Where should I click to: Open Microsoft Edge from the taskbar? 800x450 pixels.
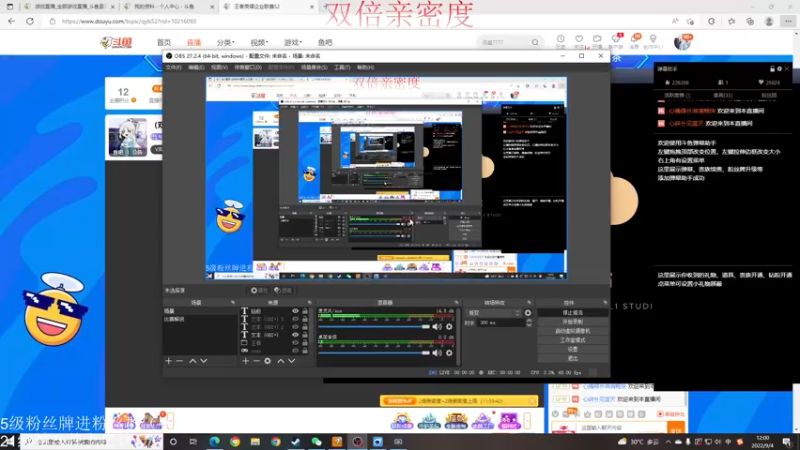click(214, 442)
